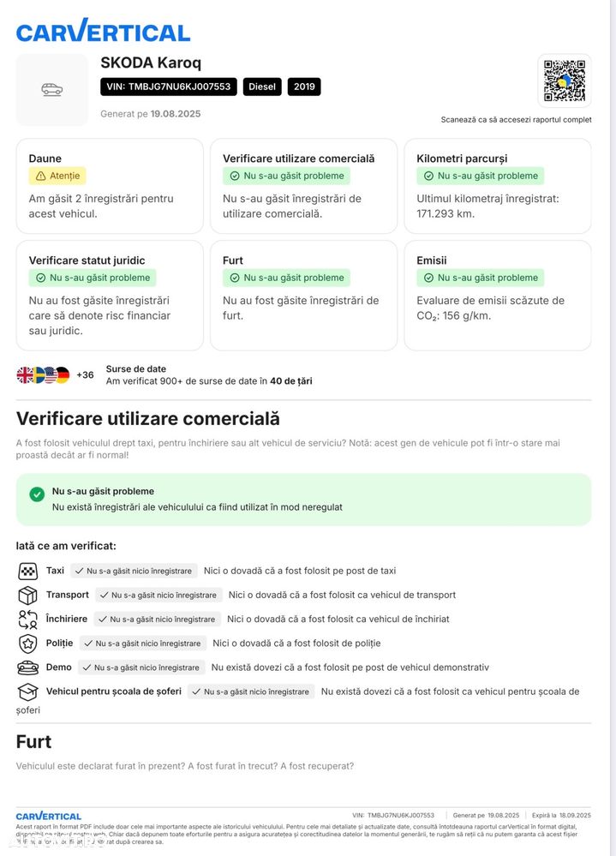Click the Închiriere rental icon

(x=27, y=619)
